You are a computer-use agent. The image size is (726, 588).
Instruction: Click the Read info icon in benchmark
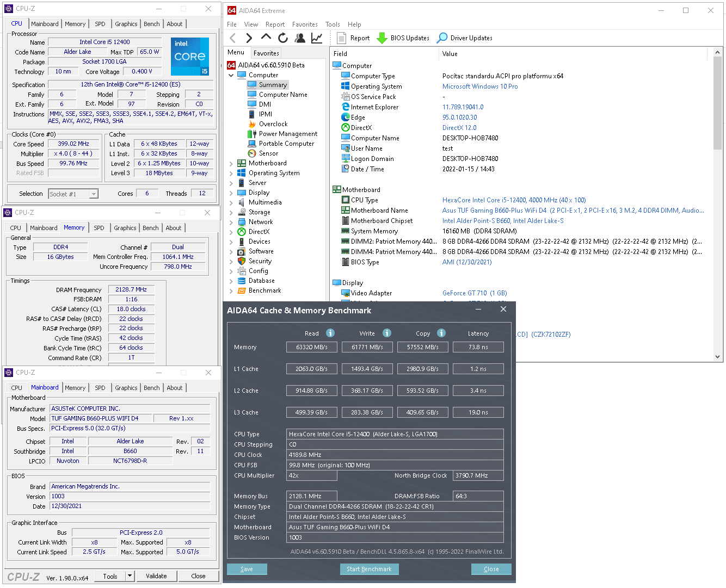click(x=330, y=333)
